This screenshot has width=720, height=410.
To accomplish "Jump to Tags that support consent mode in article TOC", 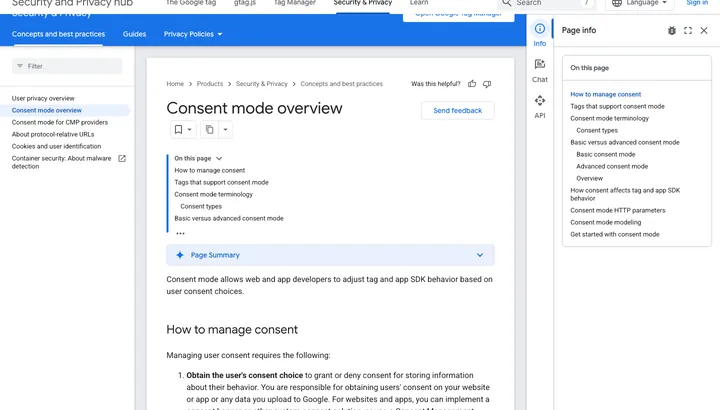I will coord(221,182).
